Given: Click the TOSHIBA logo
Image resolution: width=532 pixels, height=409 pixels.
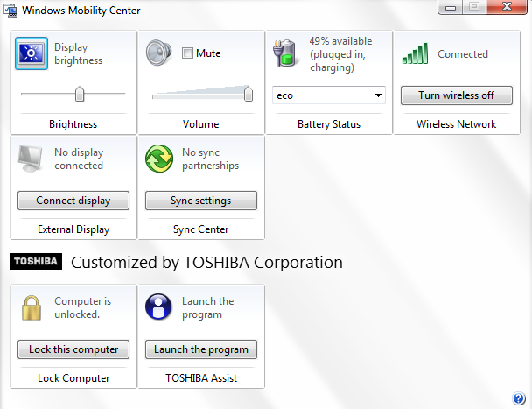Looking at the screenshot, I should point(35,262).
